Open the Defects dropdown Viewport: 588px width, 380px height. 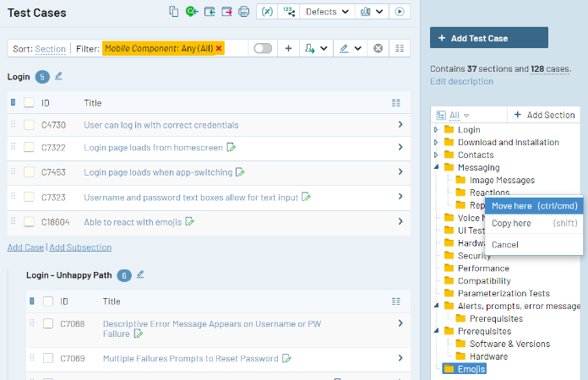(x=327, y=12)
